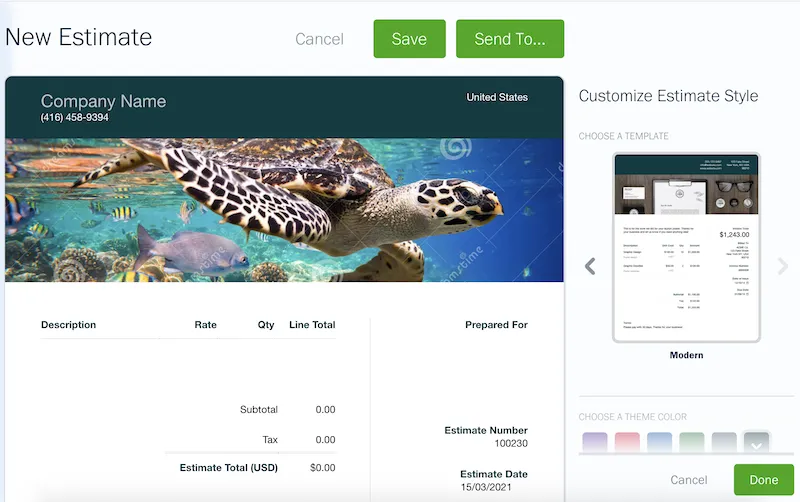Pick the purple theme color swatch
The width and height of the screenshot is (800, 502).
(x=595, y=442)
